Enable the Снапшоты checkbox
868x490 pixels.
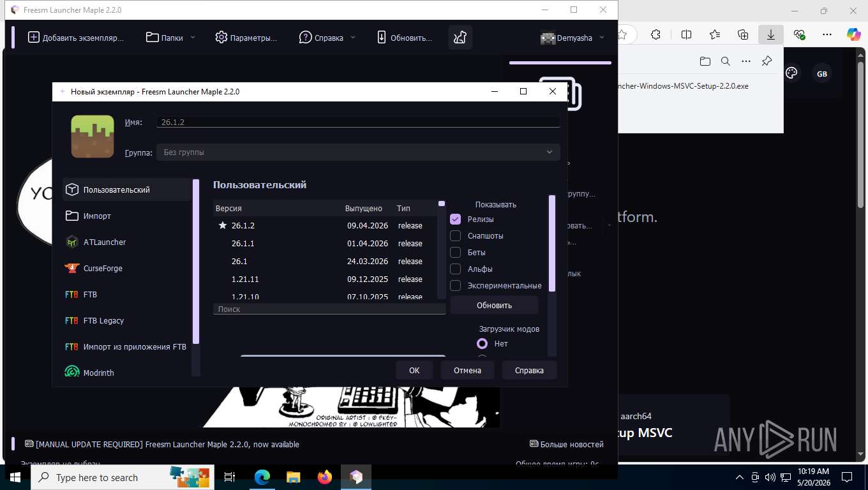click(456, 235)
